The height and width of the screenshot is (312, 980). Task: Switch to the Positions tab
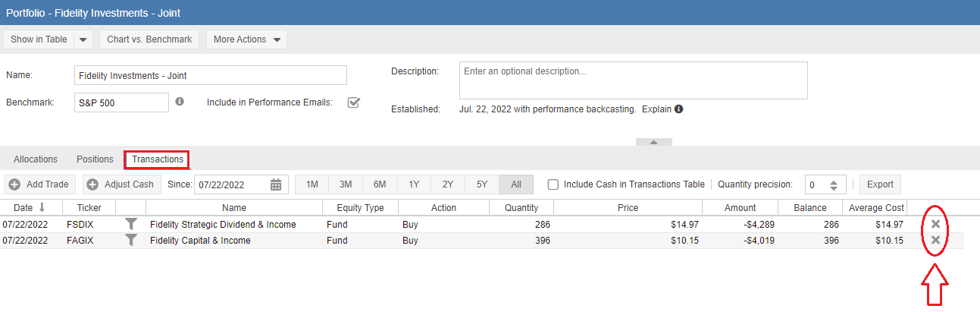tap(95, 159)
